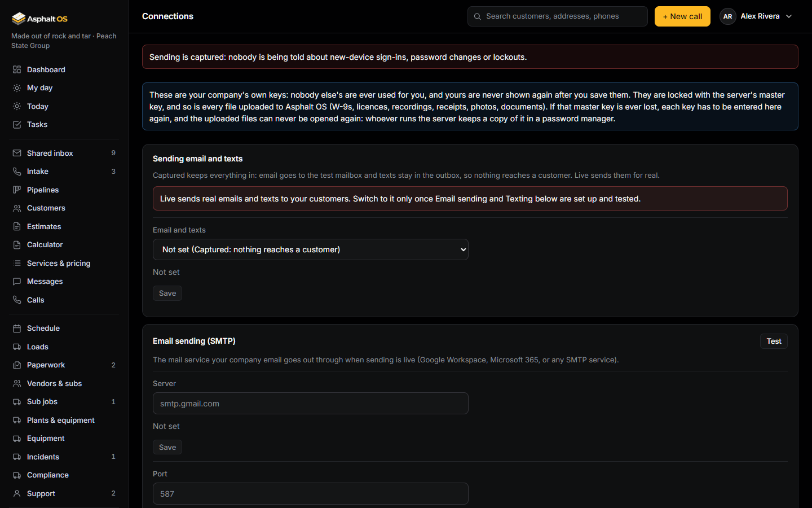Screen dimensions: 812x508
Task: Click the Schedule calendar icon
Action: coord(17,329)
